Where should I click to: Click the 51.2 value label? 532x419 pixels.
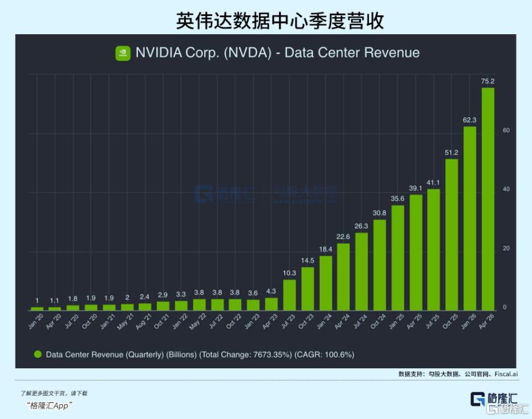[451, 153]
